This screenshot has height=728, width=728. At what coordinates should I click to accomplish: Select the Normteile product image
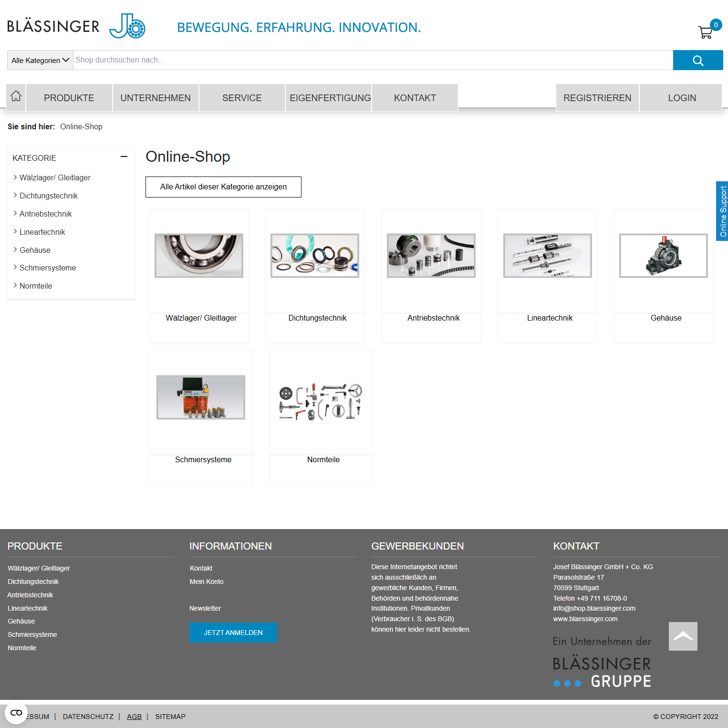click(321, 402)
